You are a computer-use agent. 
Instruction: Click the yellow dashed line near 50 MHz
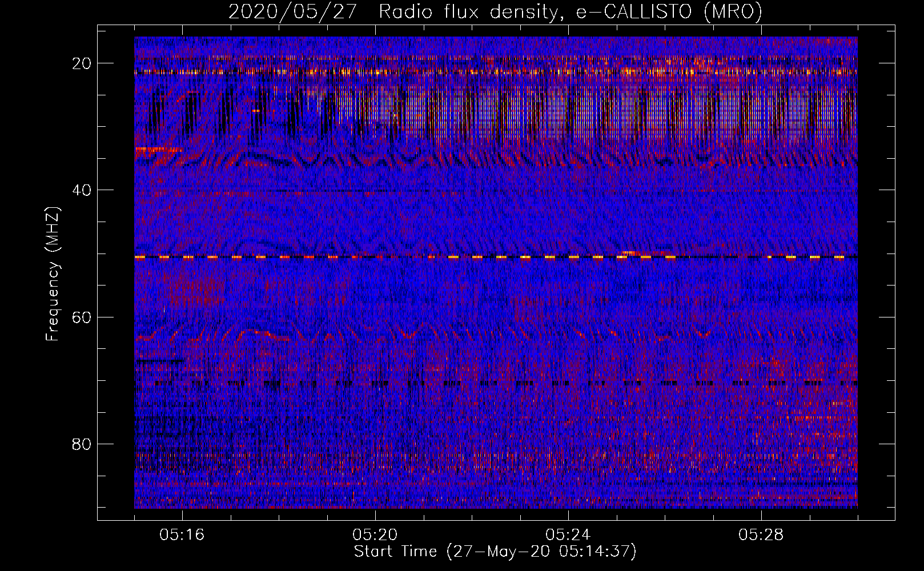pyautogui.click(x=496, y=258)
